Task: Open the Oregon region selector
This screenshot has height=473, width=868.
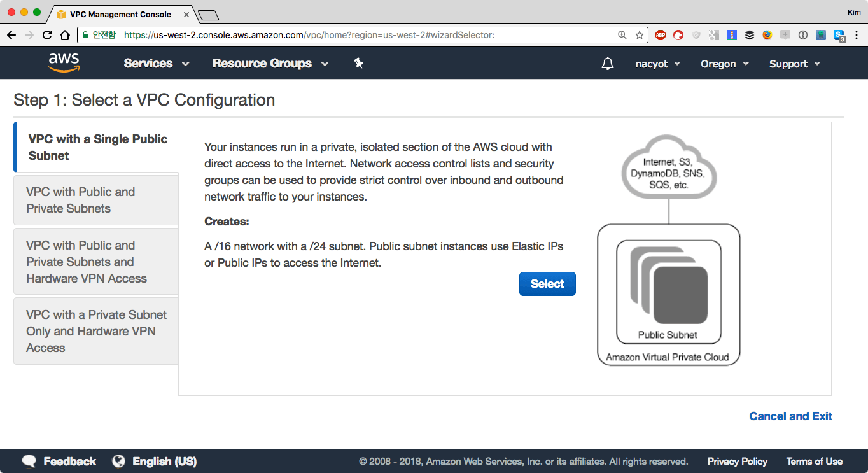Action: coord(724,64)
